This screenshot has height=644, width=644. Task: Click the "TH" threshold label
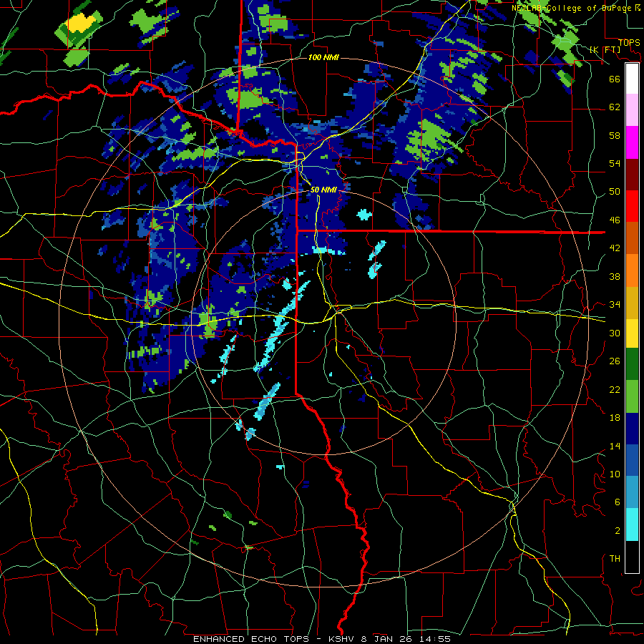[x=615, y=559]
